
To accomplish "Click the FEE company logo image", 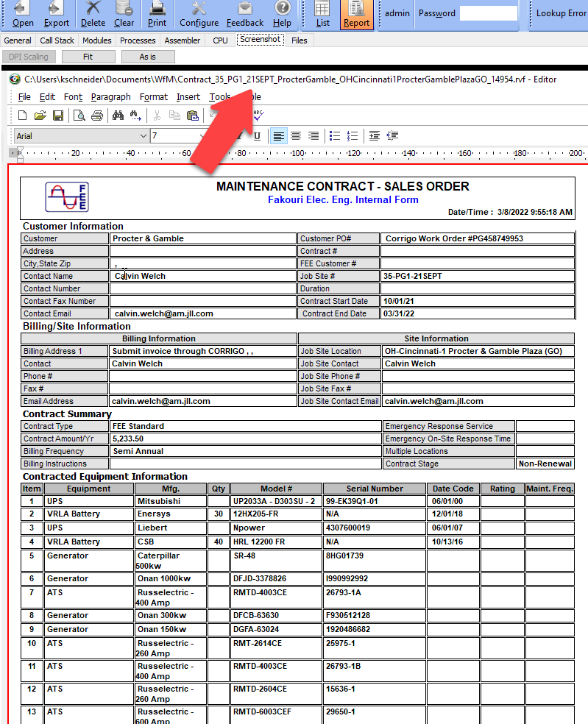I will 67,197.
